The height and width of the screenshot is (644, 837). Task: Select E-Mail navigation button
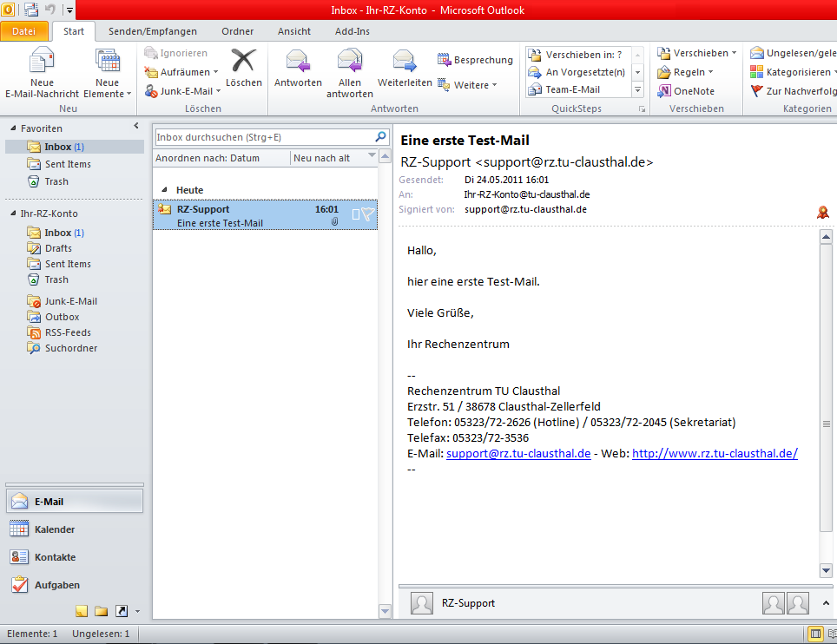74,502
